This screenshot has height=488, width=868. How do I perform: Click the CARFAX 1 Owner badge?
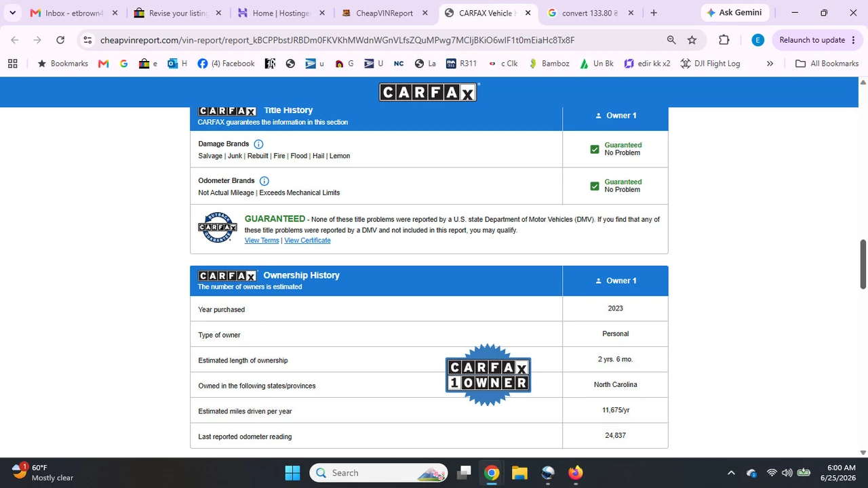pyautogui.click(x=488, y=375)
